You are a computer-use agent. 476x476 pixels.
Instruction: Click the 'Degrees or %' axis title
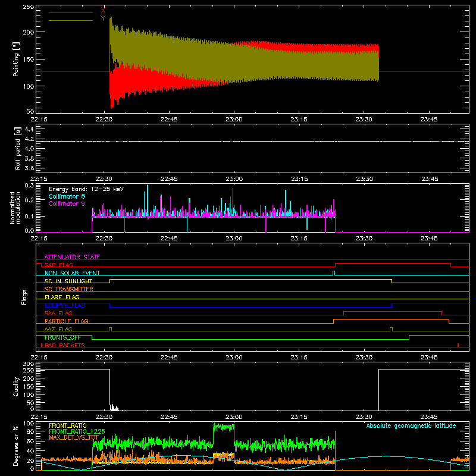(x=16, y=446)
